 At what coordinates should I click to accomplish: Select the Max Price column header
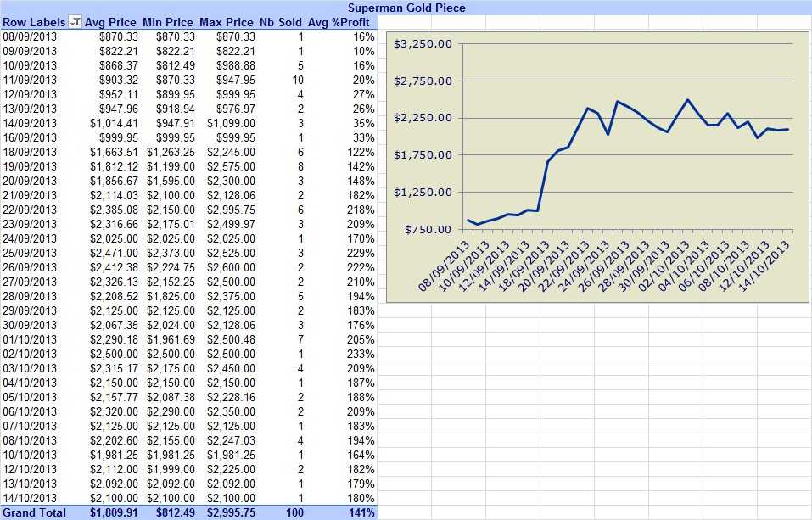(227, 22)
